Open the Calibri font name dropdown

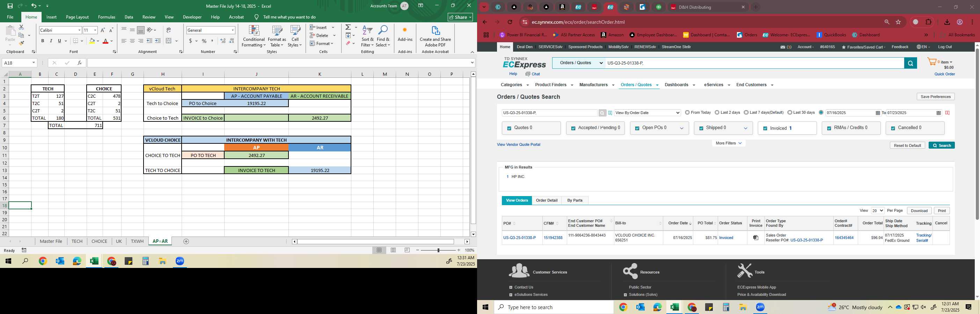79,30
